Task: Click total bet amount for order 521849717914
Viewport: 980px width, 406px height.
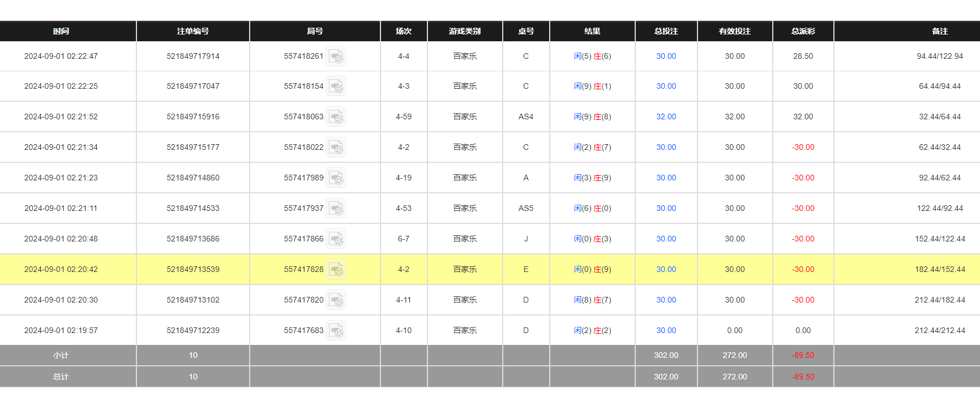Action: point(666,57)
